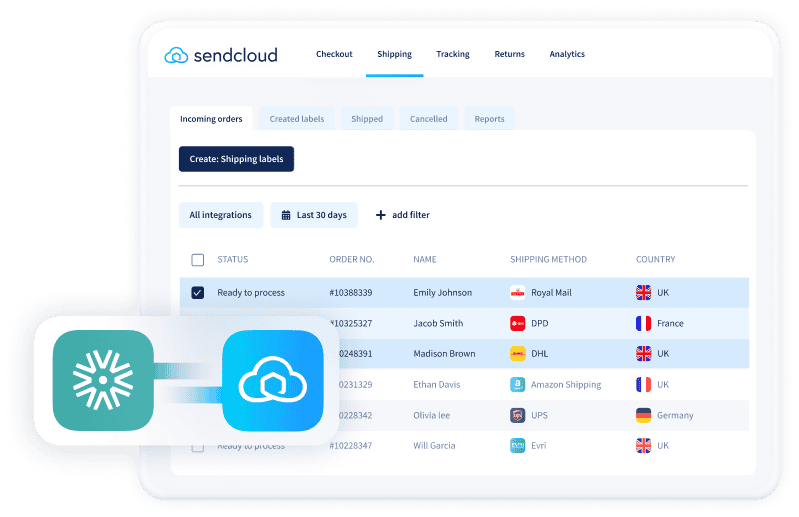
Task: Click the Sendcloud logo
Action: (x=221, y=55)
